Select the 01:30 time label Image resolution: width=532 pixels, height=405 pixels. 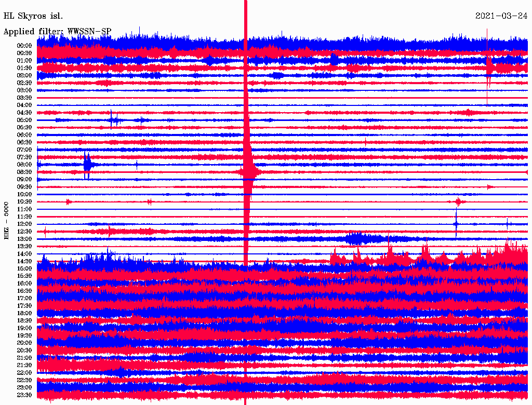(x=24, y=68)
